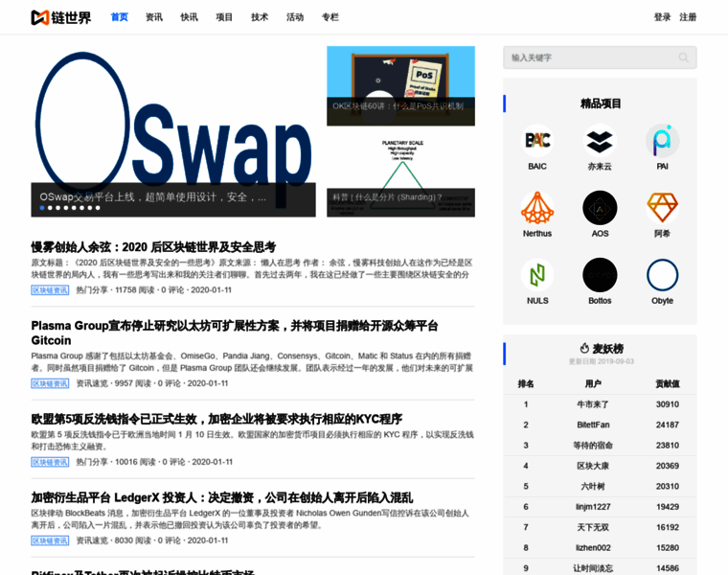Select the last carousel dot indicator

point(98,208)
